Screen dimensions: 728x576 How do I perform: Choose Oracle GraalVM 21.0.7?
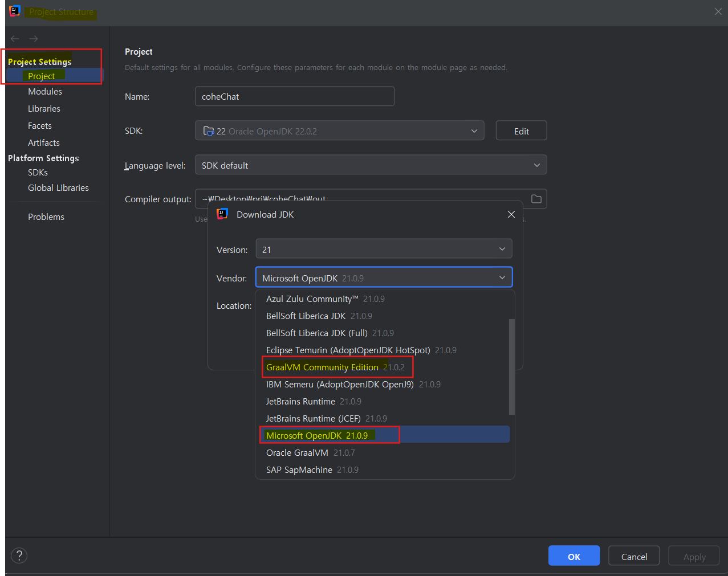point(382,453)
